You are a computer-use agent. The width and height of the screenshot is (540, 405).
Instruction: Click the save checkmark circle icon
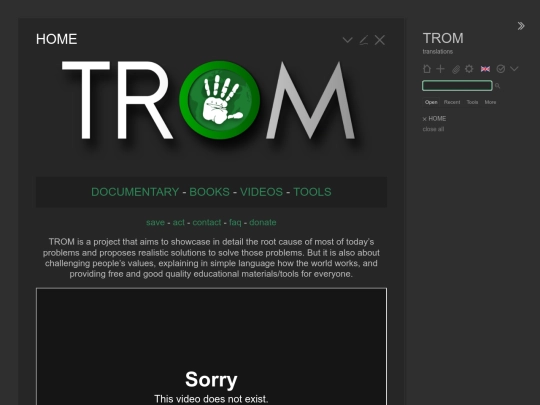click(500, 69)
